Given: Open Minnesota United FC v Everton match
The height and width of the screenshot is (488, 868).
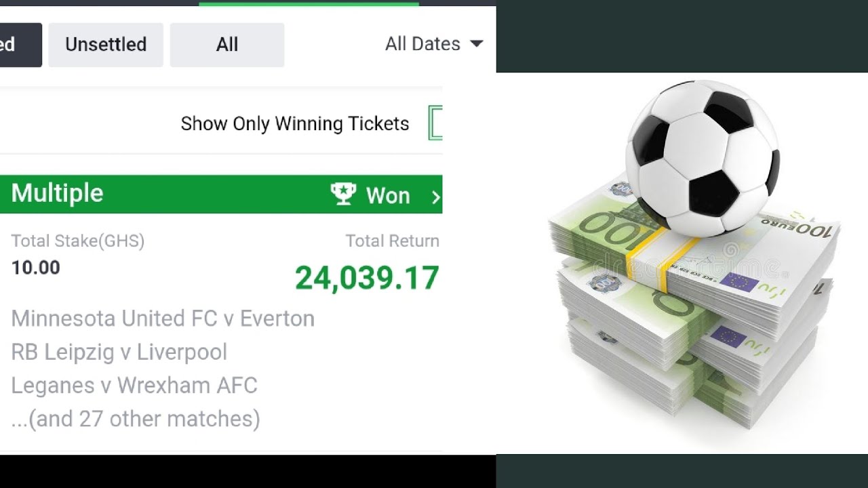Looking at the screenshot, I should [163, 319].
